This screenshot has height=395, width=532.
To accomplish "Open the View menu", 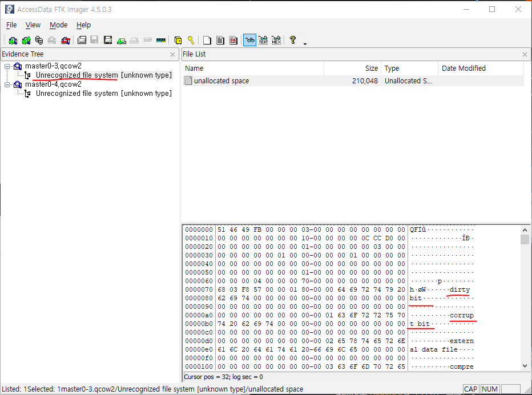I will click(x=33, y=25).
